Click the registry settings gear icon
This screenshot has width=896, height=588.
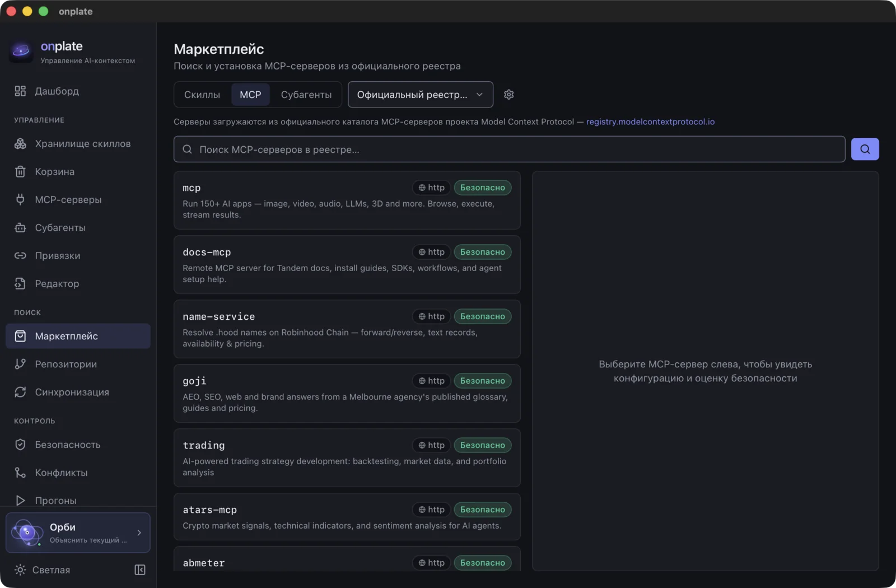[508, 95]
